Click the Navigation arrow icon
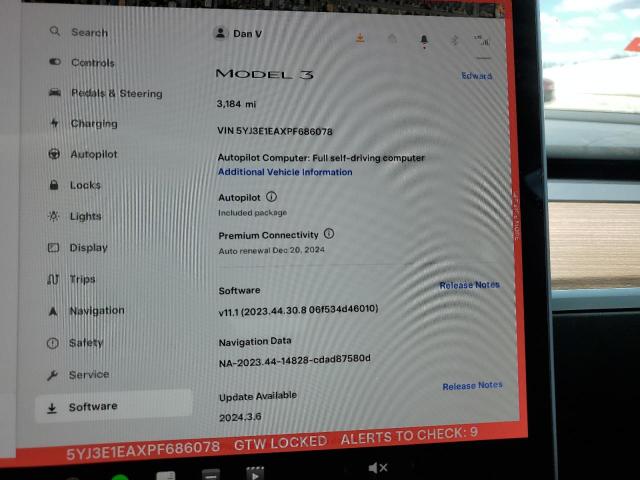This screenshot has height=480, width=640. click(53, 311)
